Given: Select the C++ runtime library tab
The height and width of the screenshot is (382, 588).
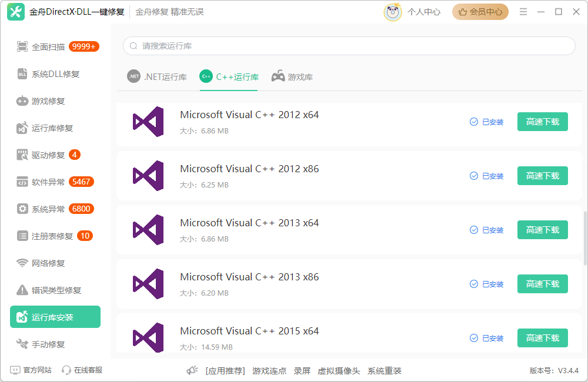Looking at the screenshot, I should [x=229, y=77].
